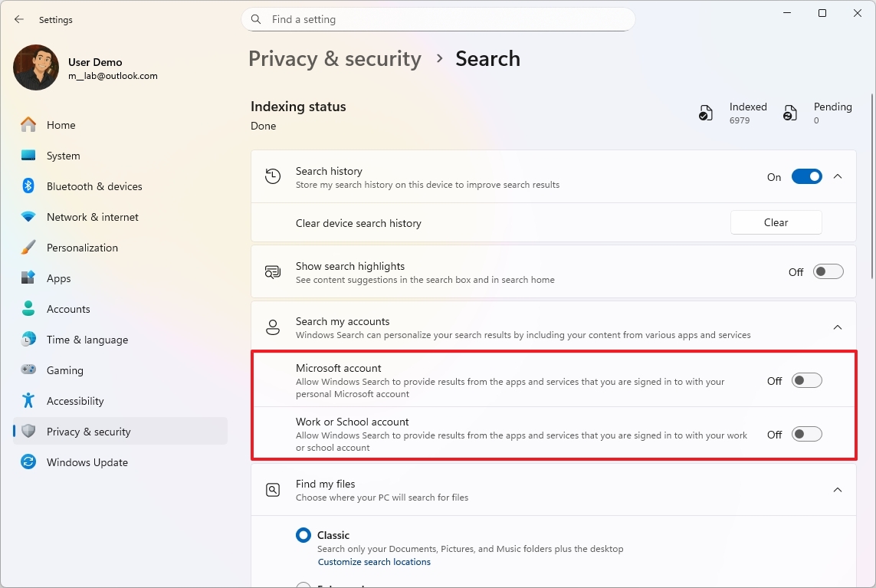Enable Show search highlights toggle

pos(828,271)
